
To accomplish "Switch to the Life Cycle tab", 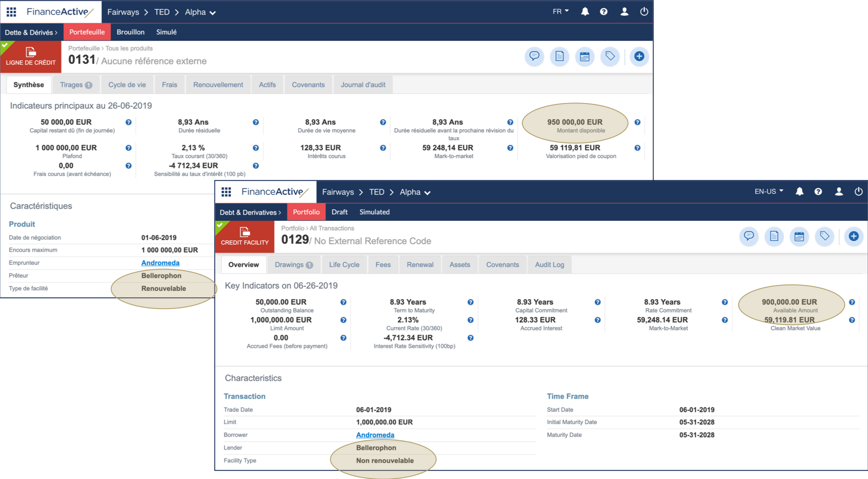I will pyautogui.click(x=344, y=265).
